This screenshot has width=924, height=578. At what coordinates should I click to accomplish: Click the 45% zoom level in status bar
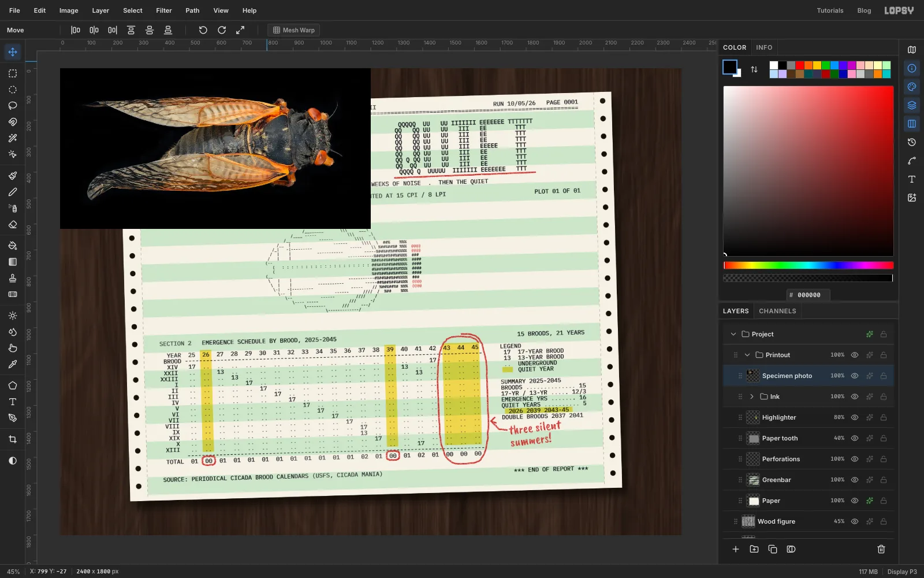click(13, 572)
